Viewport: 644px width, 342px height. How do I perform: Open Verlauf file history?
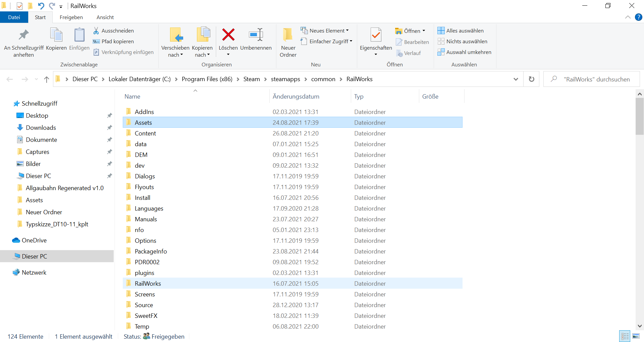[409, 53]
